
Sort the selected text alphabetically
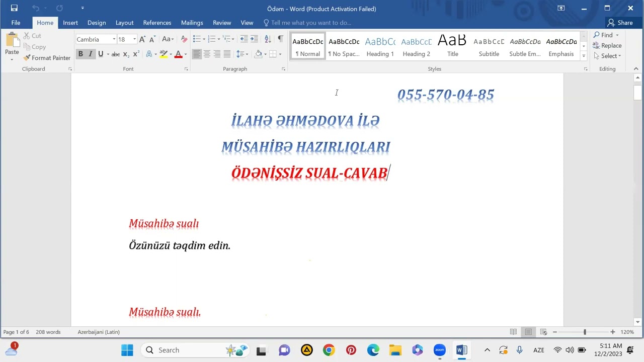(x=268, y=39)
